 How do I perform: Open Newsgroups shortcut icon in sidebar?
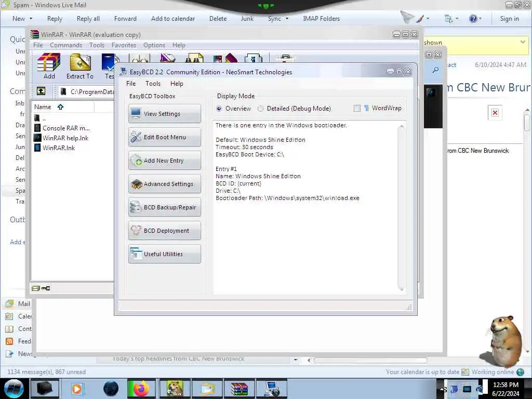tap(9, 354)
